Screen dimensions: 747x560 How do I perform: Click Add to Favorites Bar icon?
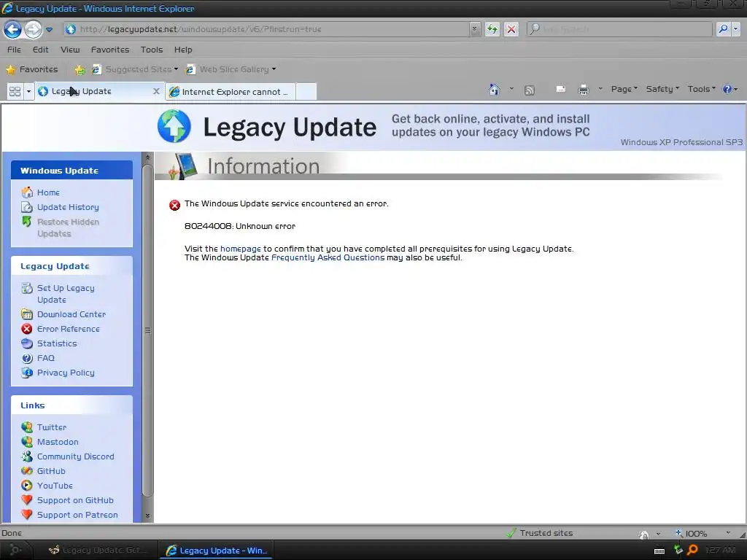pos(80,70)
